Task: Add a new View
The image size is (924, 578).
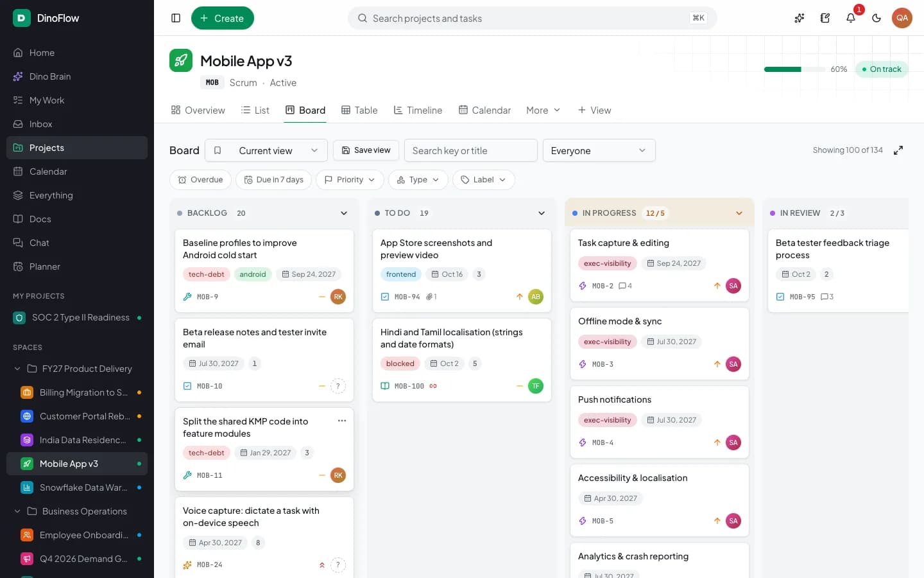Action: pos(594,110)
